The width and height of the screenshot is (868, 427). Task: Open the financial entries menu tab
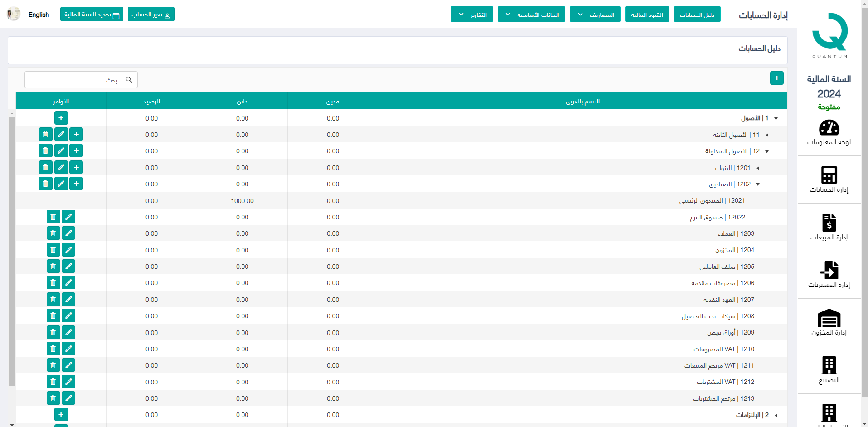[x=647, y=15]
